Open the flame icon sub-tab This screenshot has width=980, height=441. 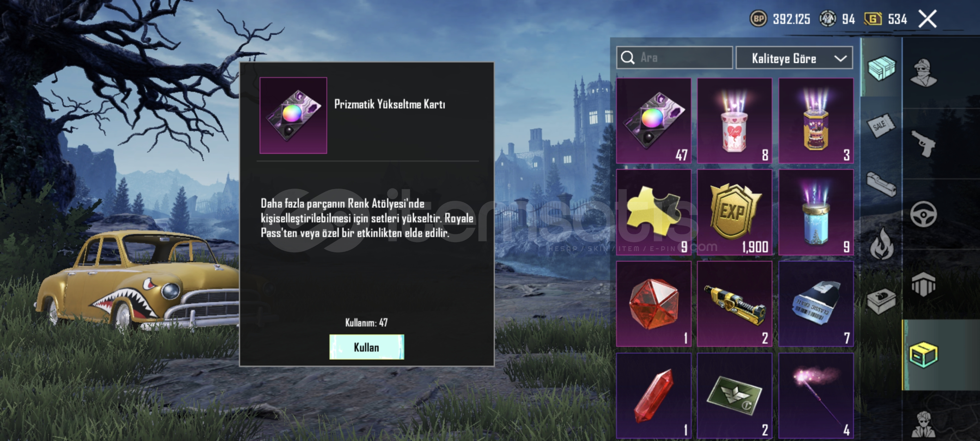pos(882,243)
